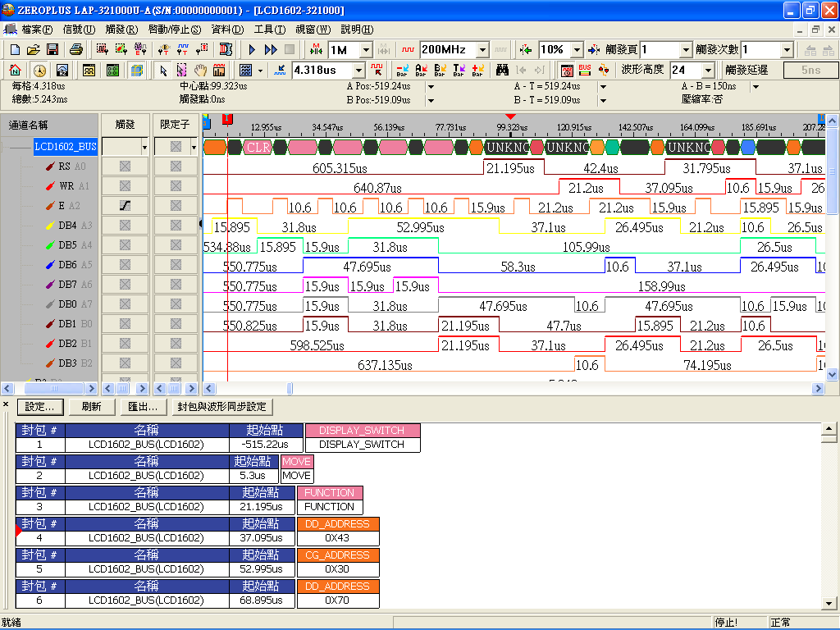Click the waveform display mode icon
Viewport: 840px width, 630px height.
coord(89,71)
